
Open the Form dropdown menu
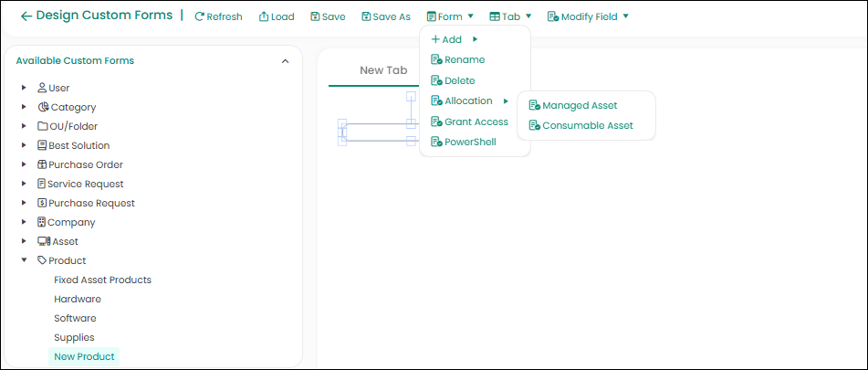pyautogui.click(x=450, y=16)
